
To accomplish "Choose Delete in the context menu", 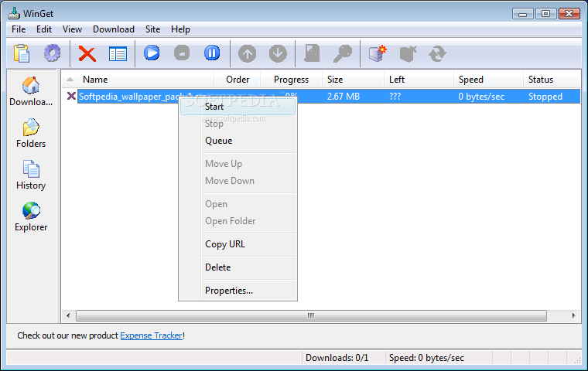I will [238, 267].
